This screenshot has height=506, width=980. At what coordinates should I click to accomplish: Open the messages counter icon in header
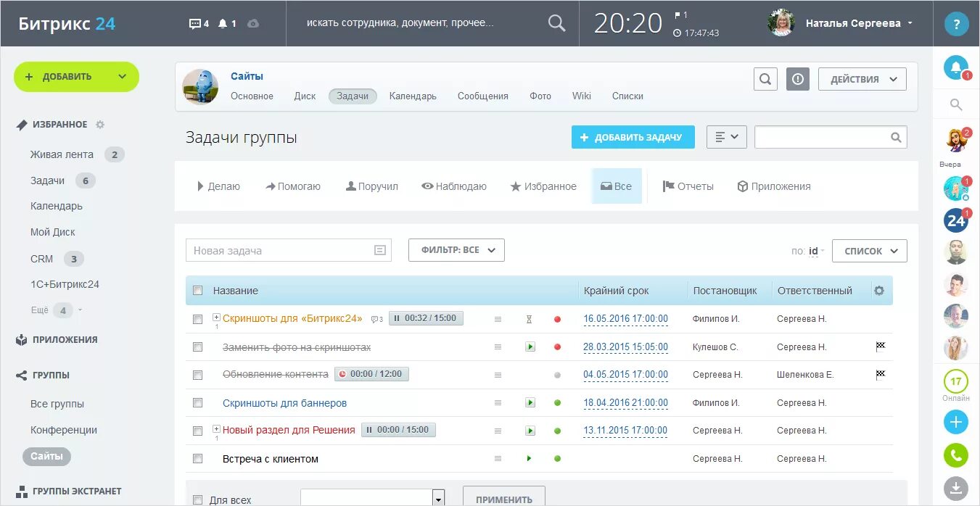point(199,24)
